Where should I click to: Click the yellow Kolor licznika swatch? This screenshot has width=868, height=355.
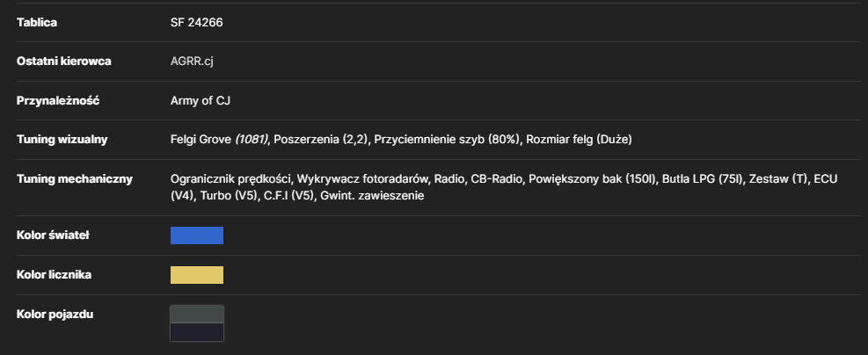(196, 275)
